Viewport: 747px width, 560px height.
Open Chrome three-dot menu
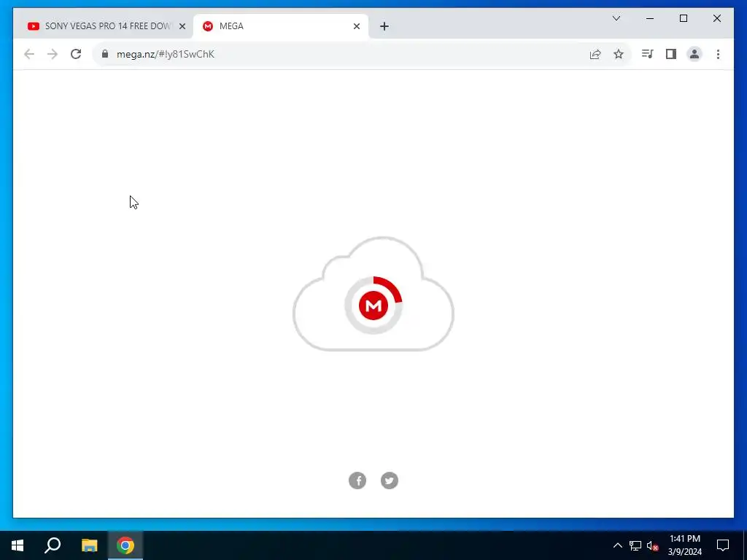[718, 54]
